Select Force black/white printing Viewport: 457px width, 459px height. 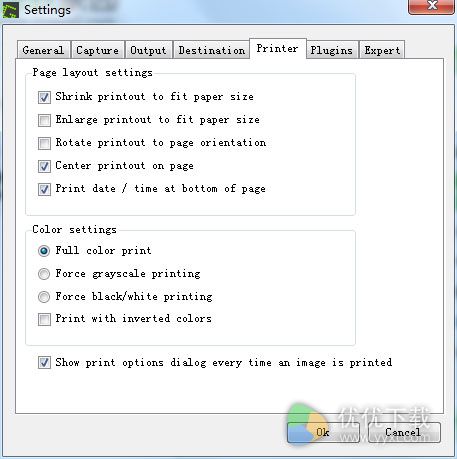(44, 297)
